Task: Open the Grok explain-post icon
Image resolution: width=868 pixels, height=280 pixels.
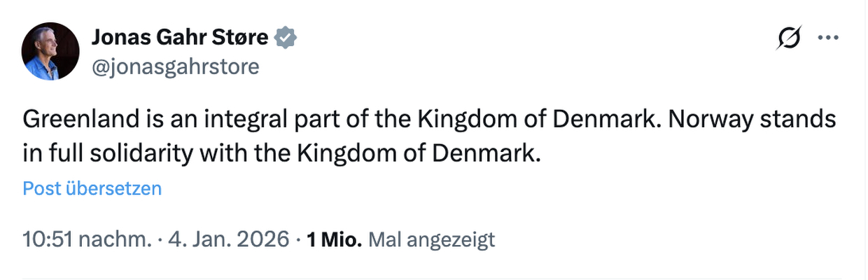Action: tap(789, 38)
